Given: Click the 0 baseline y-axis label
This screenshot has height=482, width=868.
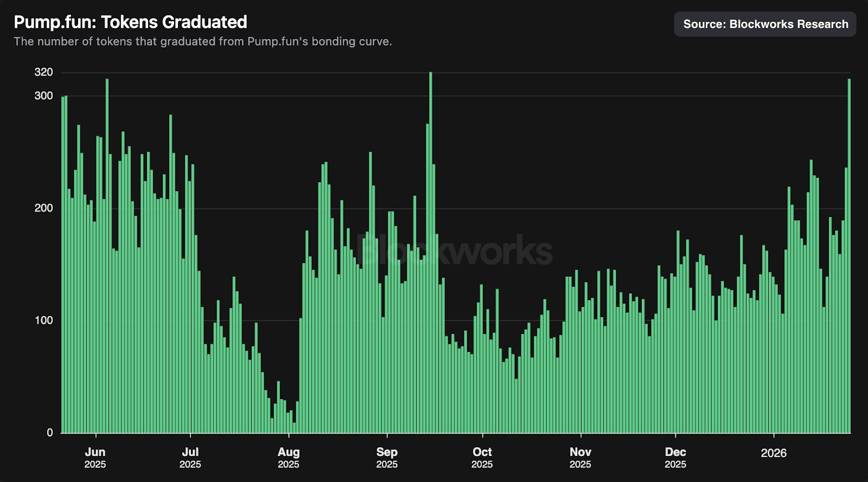Looking at the screenshot, I should 50,433.
